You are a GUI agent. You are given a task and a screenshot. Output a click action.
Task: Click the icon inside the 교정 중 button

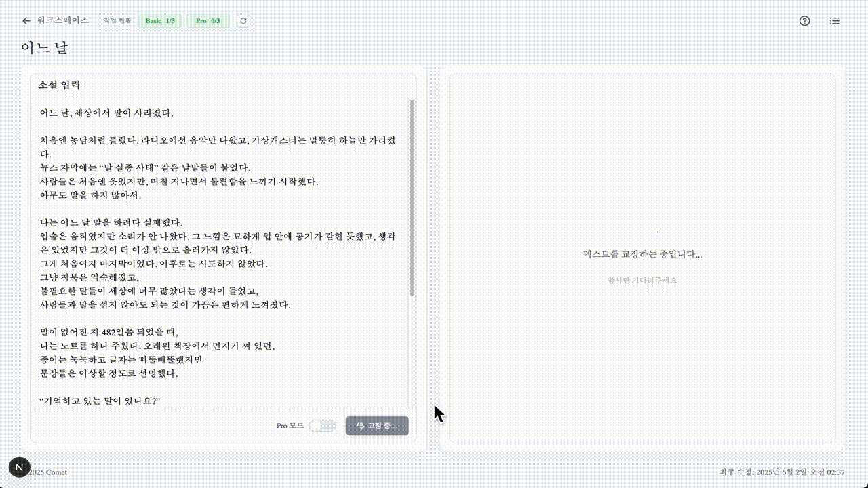[361, 426]
